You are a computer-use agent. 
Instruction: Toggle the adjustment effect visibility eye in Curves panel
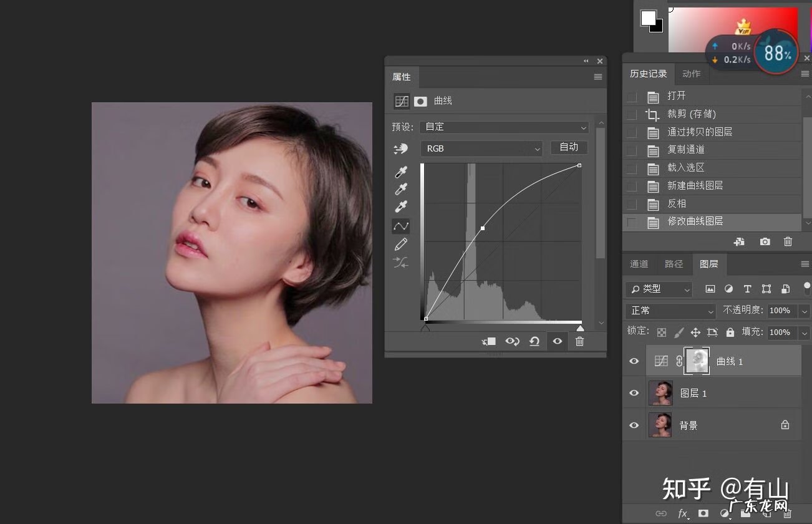point(557,341)
